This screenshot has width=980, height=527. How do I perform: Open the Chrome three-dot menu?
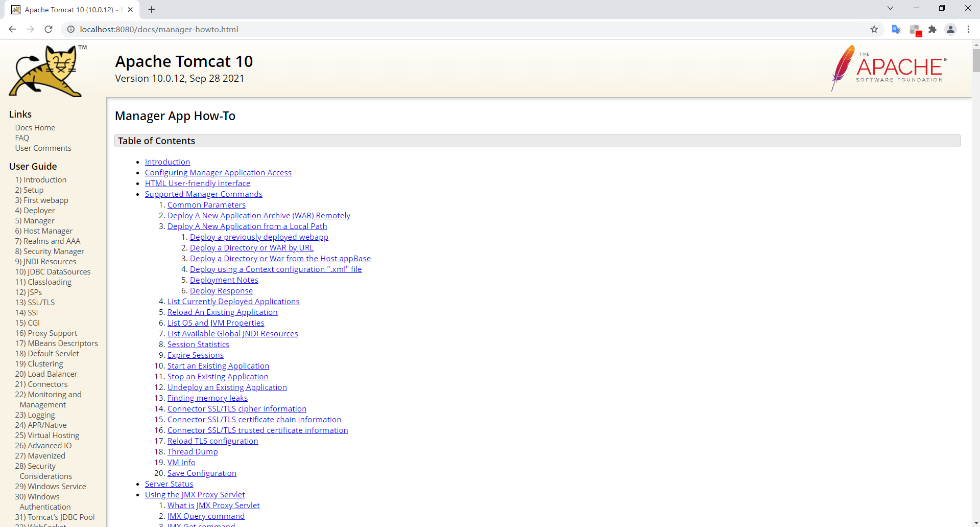click(x=968, y=29)
